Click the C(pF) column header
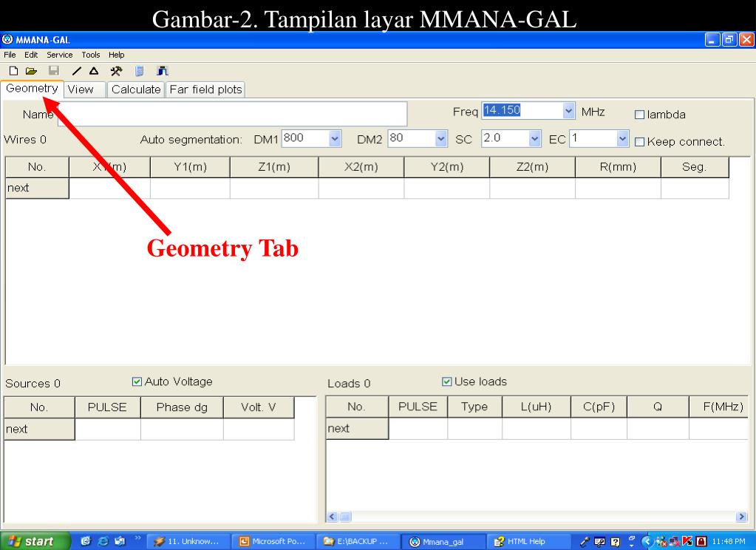 599,407
